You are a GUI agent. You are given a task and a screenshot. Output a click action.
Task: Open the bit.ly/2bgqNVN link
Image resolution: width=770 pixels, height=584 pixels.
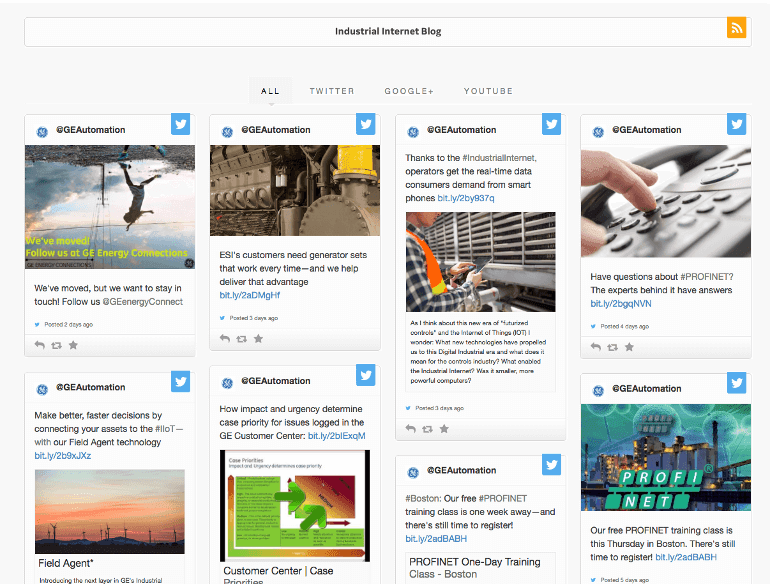[621, 304]
